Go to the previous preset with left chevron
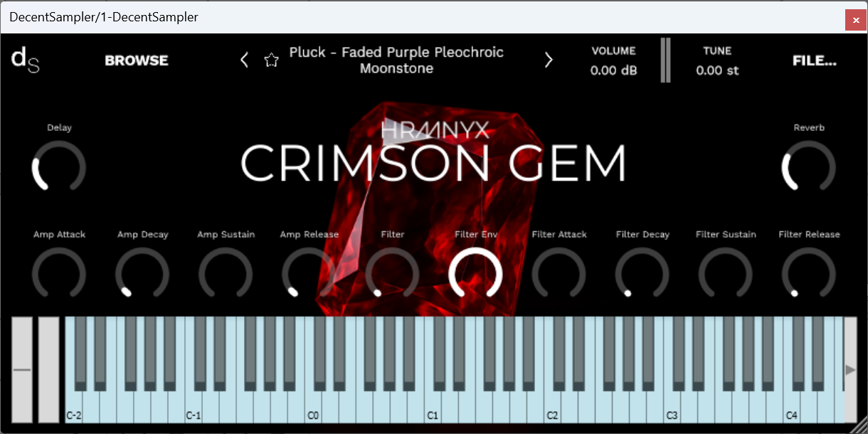 (244, 60)
